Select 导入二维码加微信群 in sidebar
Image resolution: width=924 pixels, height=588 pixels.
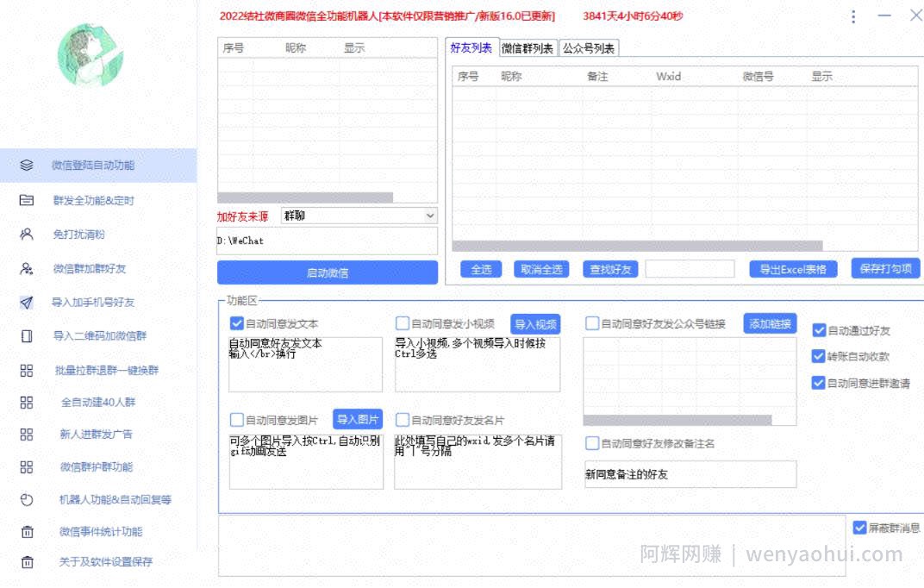[98, 336]
